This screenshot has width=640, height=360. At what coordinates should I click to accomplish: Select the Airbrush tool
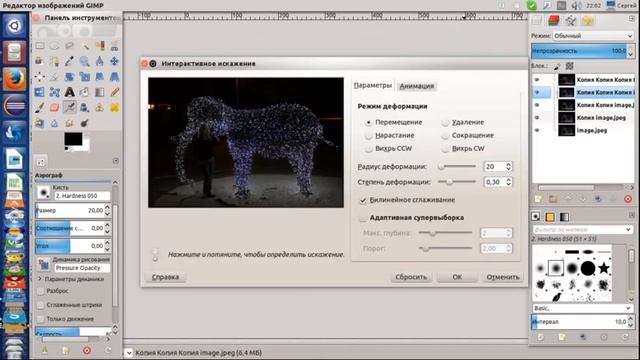coord(69,108)
